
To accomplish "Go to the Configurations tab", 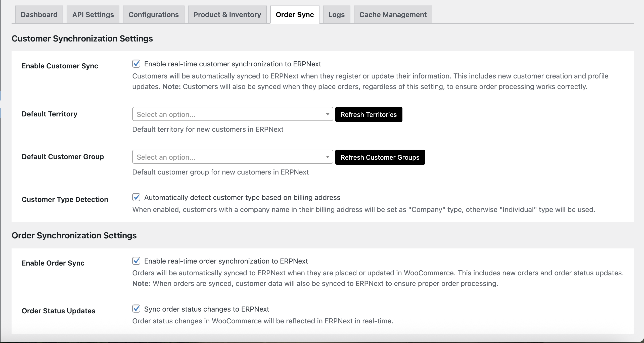I will (154, 14).
